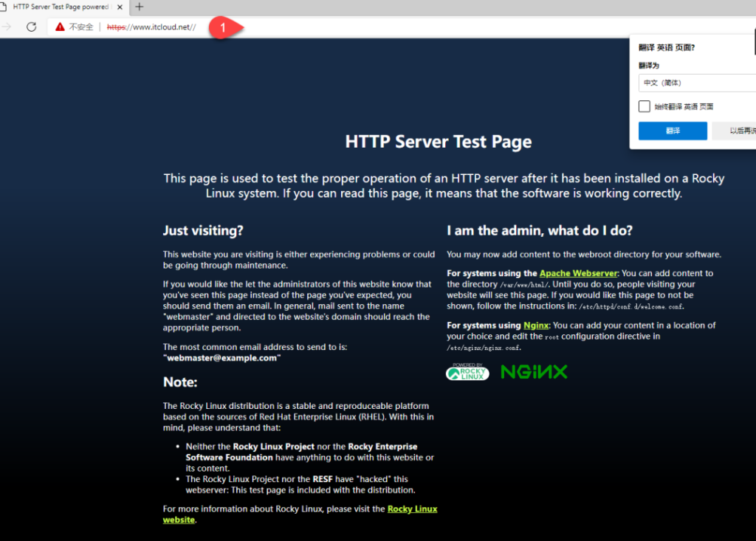Click the red not-secure warning triangle
Screen dimensions: 756x541
click(x=60, y=27)
